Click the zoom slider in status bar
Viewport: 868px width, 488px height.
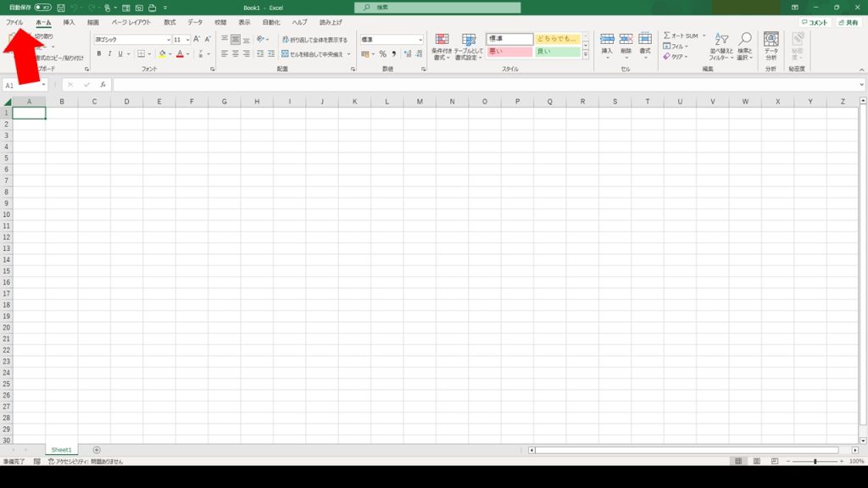[x=815, y=461]
